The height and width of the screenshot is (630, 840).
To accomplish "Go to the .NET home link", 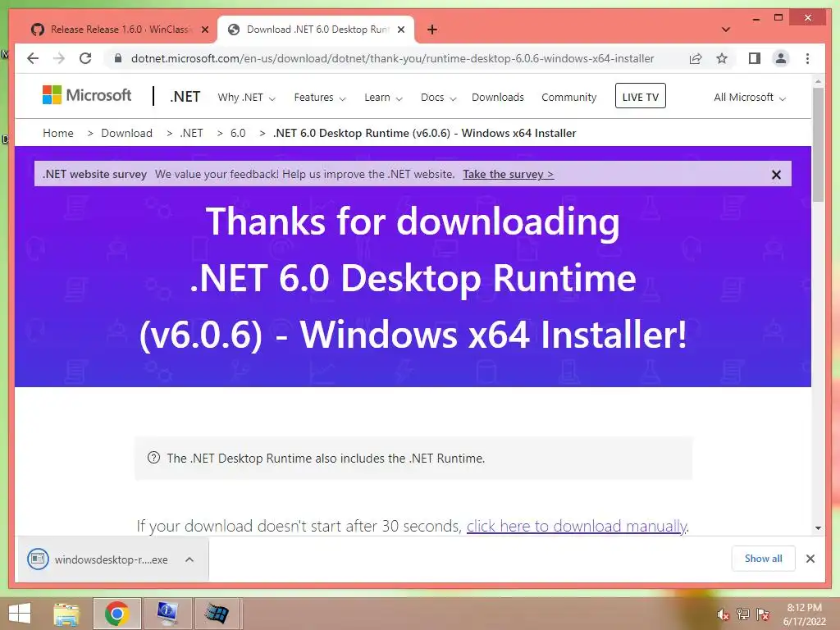I will [x=185, y=97].
